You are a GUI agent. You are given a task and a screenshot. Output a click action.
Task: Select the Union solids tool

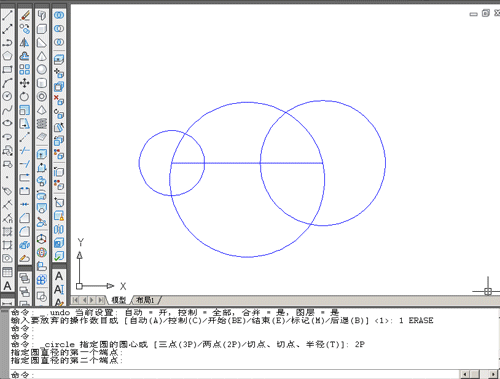59,15
